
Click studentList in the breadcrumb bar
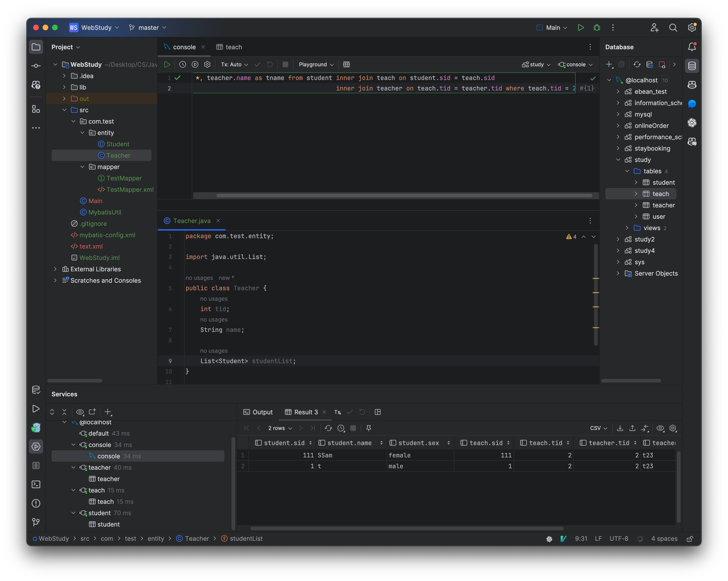click(246, 538)
